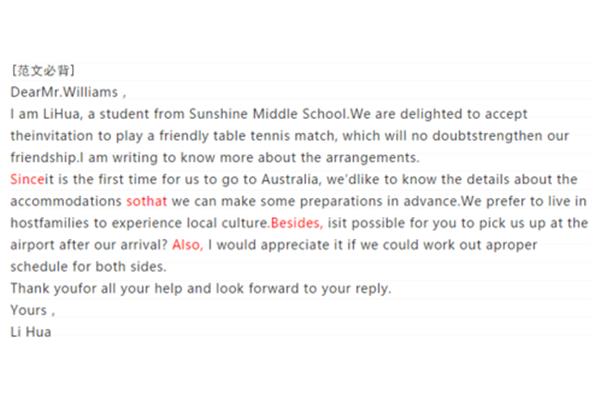The width and height of the screenshot is (600, 400).
Task: Click the red word 'Since'
Action: pyautogui.click(x=28, y=179)
